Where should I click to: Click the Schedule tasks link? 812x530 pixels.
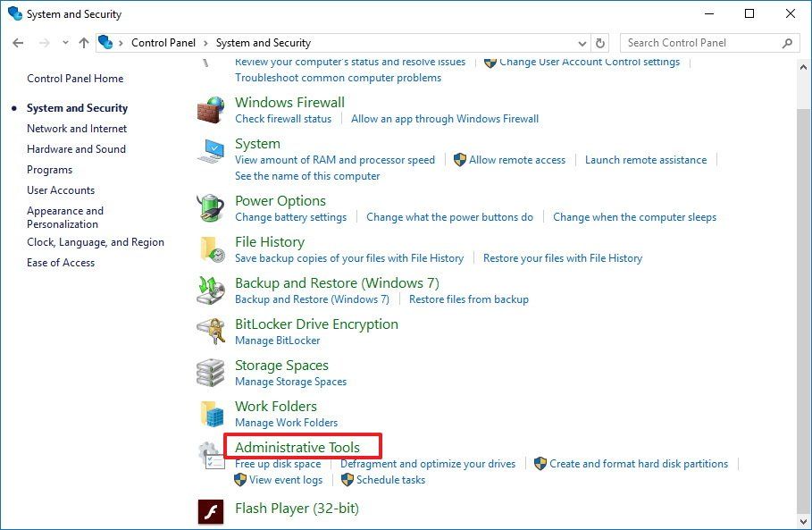coord(389,479)
